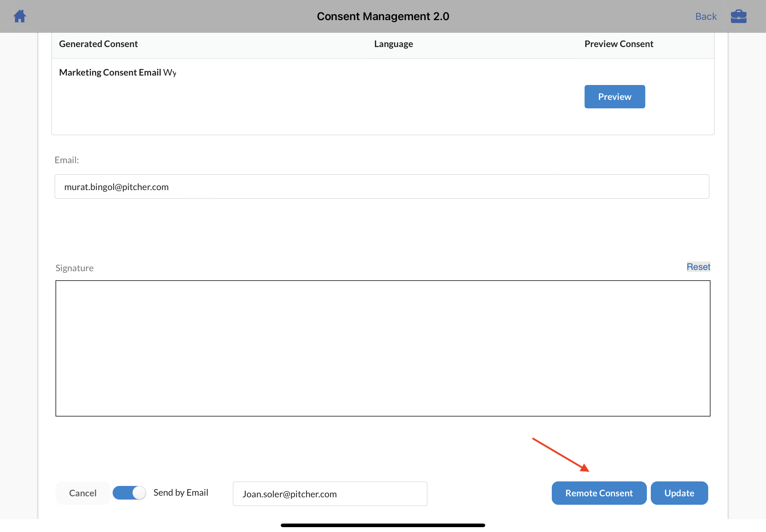Select the Generated Consent column header
766x532 pixels.
[x=98, y=44]
